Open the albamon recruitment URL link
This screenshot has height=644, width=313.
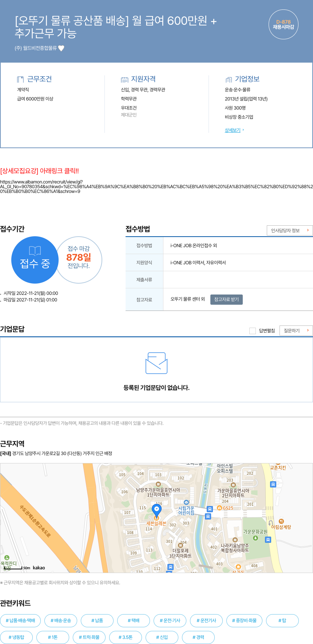156,186
